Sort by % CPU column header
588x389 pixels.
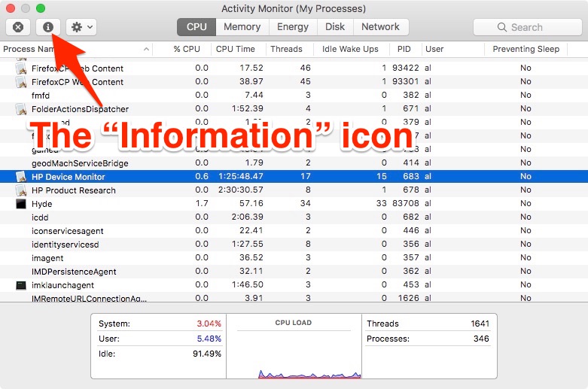187,49
